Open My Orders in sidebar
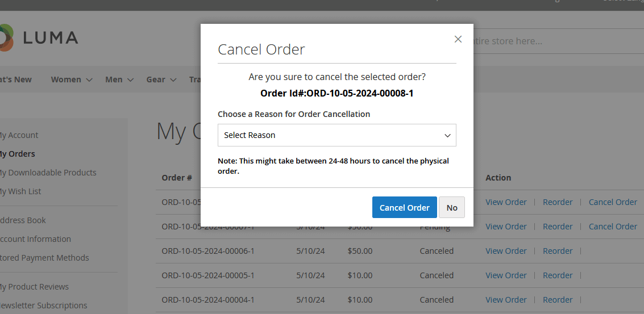The height and width of the screenshot is (314, 644). coord(17,154)
